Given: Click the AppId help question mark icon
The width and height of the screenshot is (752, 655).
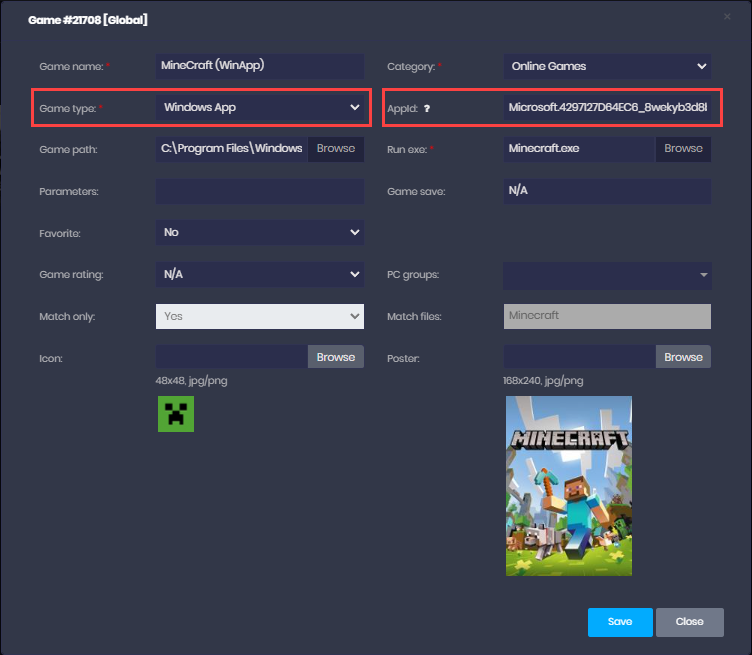Looking at the screenshot, I should pos(426,108).
